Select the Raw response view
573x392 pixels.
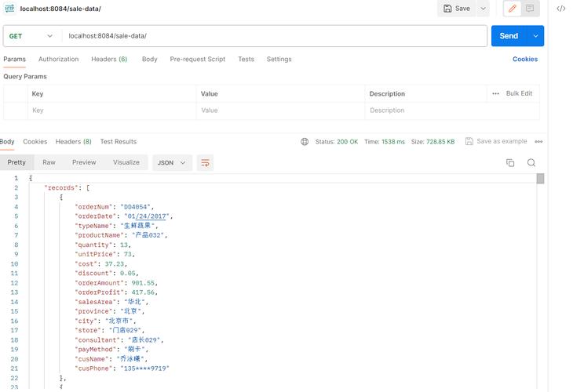[49, 162]
